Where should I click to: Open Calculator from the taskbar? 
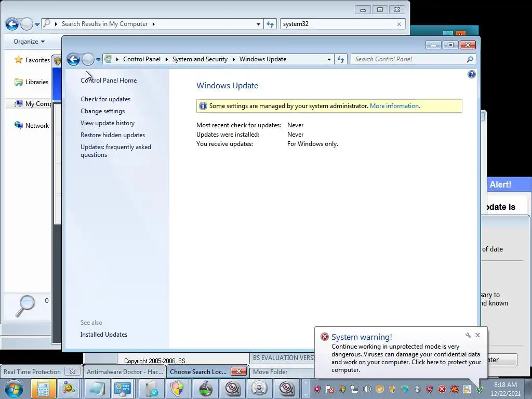point(43,389)
